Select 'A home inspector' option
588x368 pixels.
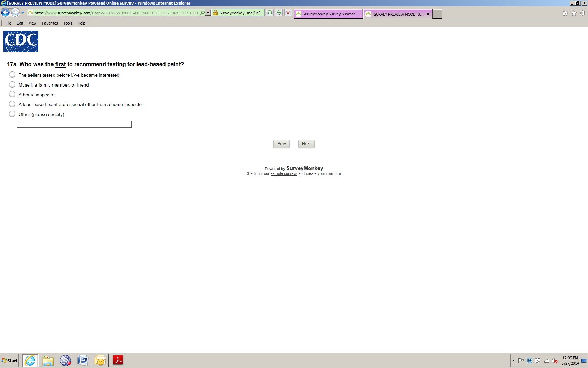click(12, 94)
